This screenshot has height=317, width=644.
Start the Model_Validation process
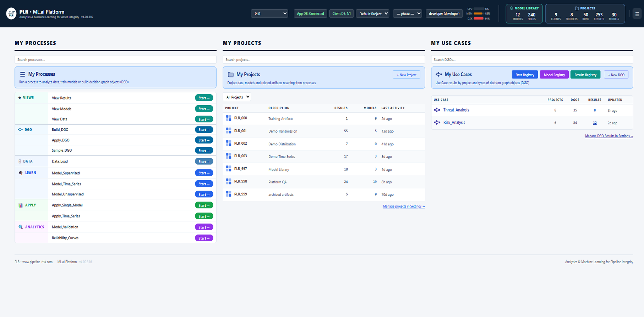click(x=204, y=227)
